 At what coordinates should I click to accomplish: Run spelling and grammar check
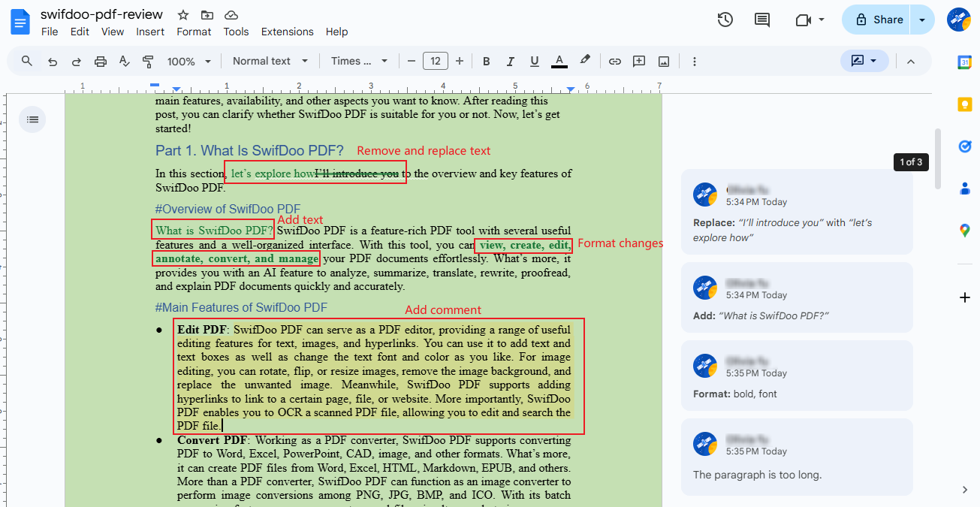(125, 62)
